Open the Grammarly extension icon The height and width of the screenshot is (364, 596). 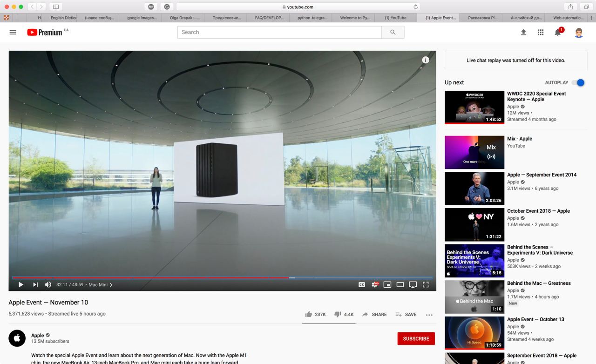167,7
